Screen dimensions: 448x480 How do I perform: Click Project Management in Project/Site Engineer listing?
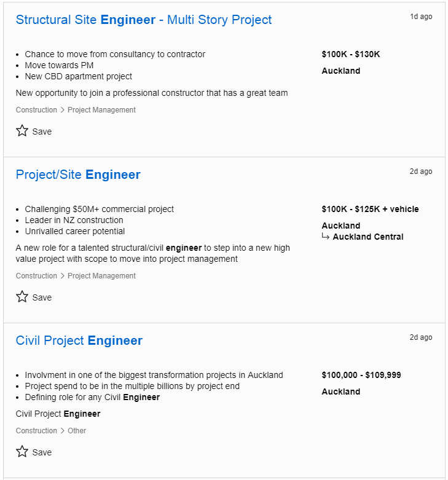pyautogui.click(x=101, y=276)
